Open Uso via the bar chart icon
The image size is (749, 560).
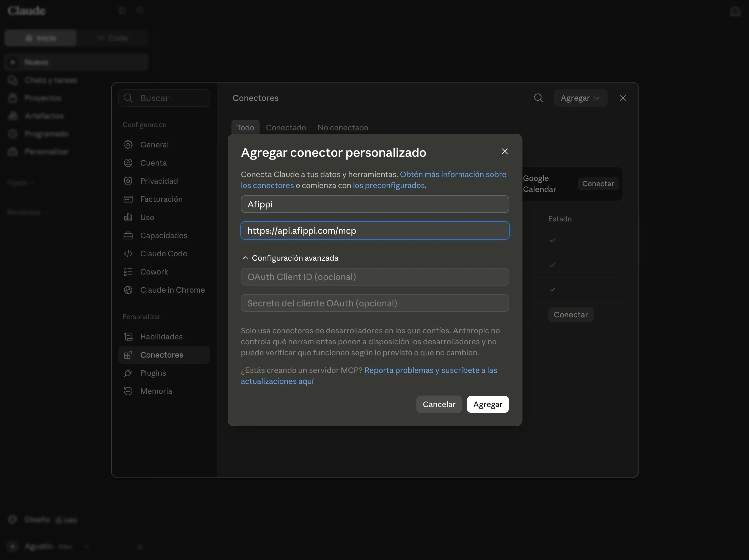128,217
